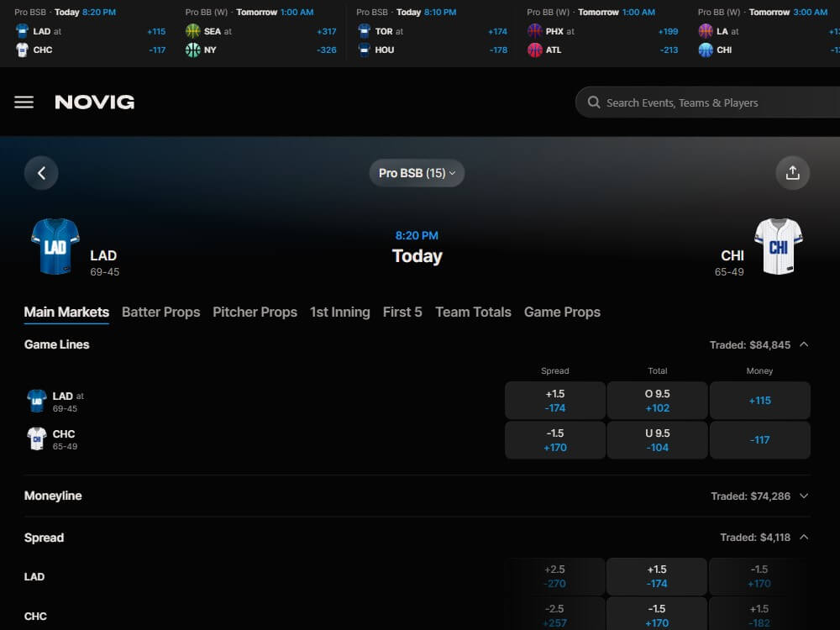This screenshot has height=630, width=840.
Task: Open the Pro BSB (15) dropdown
Action: click(x=417, y=173)
